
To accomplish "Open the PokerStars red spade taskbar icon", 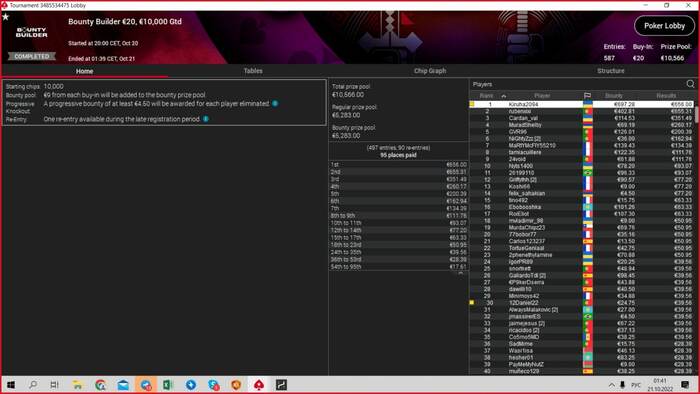I will tap(258, 385).
